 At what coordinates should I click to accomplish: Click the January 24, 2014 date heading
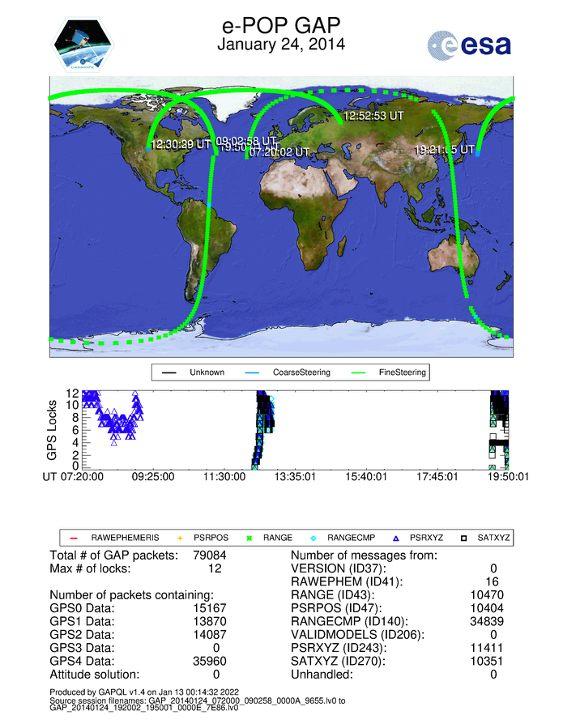click(281, 45)
